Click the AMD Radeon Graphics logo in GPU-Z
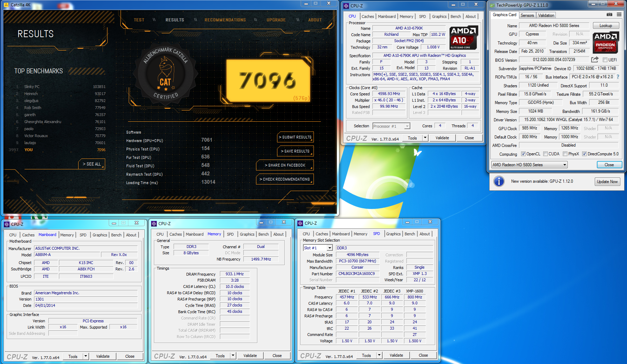Screen dimensions: 627x364 tap(606, 42)
